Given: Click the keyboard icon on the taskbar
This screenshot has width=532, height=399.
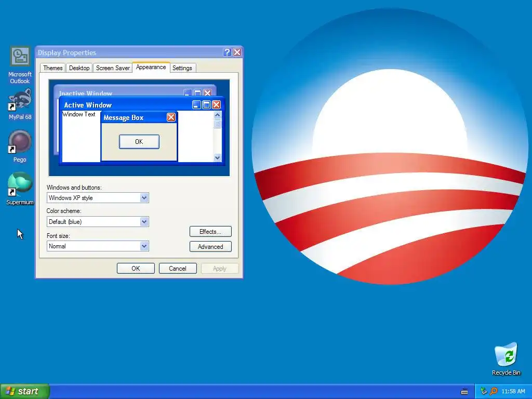Looking at the screenshot, I should tap(464, 392).
